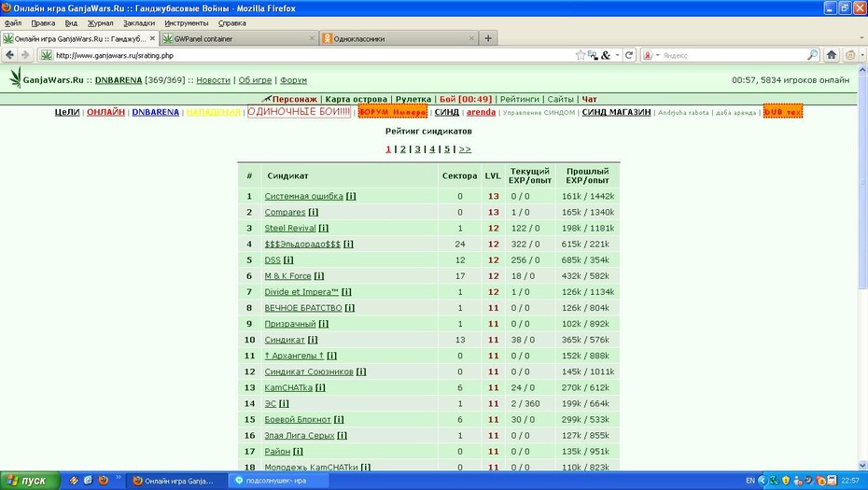Switch to the GWPanel container tab
This screenshot has width=868, height=490.
pyautogui.click(x=239, y=38)
